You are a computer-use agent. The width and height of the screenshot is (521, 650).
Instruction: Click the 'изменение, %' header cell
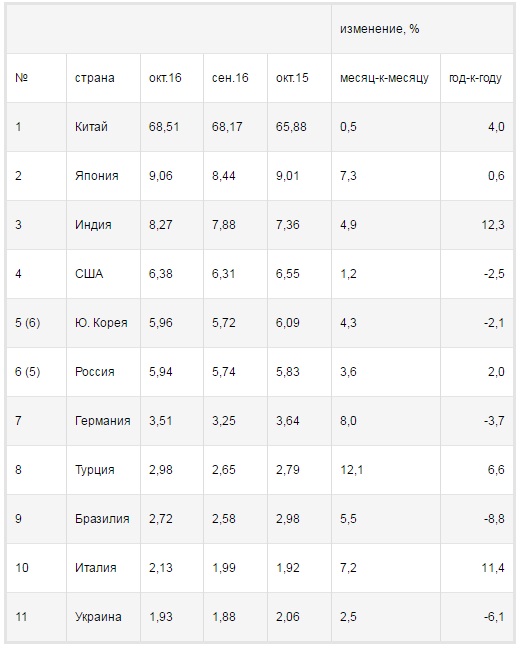pyautogui.click(x=422, y=29)
